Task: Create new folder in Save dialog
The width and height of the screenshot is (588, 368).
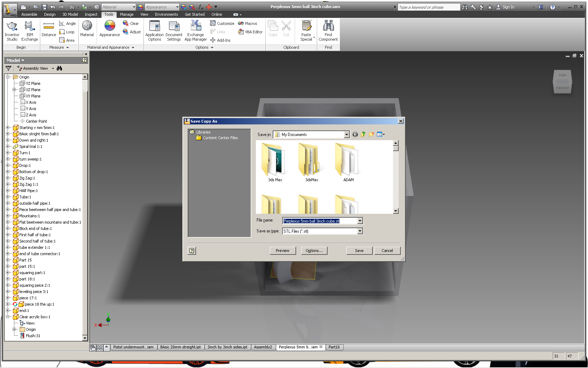Action: 371,134
